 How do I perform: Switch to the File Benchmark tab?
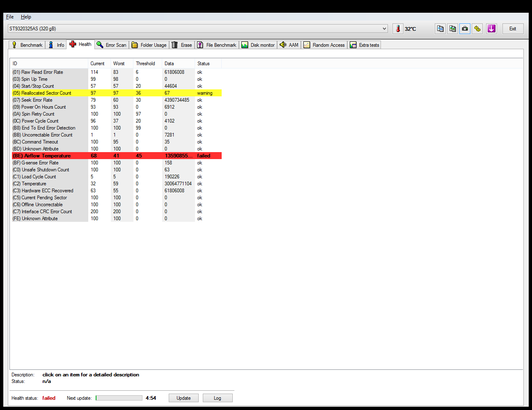tap(217, 45)
